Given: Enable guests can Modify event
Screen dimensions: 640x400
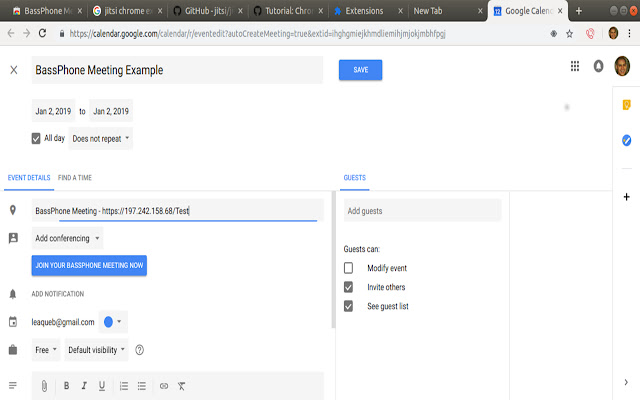Looking at the screenshot, I should coord(348,268).
